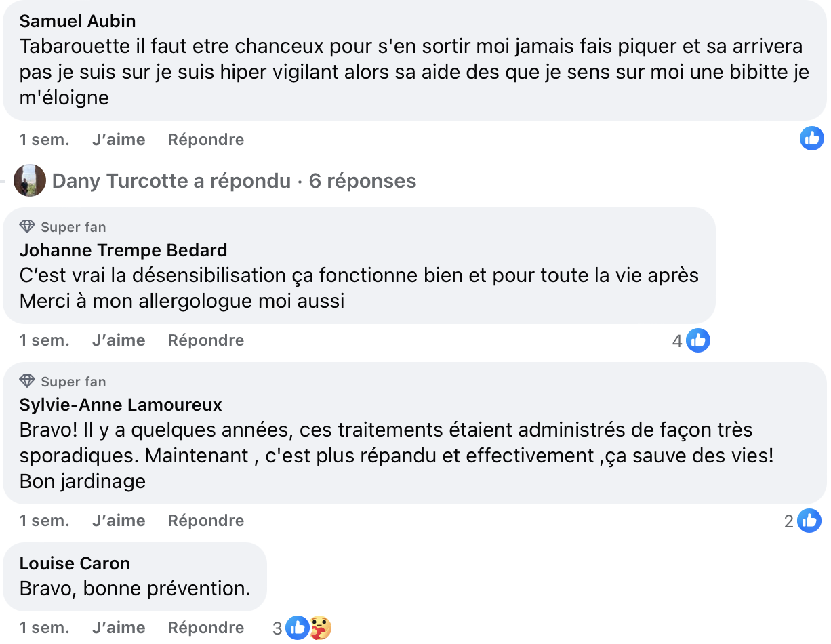
Task: Click Louise Caron's name
Action: pos(75,563)
